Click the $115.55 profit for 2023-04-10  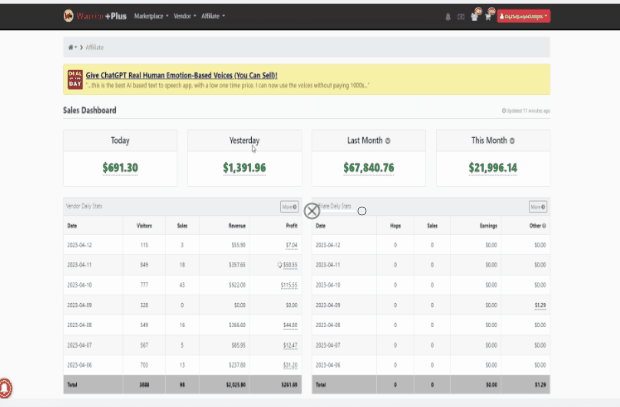[289, 284]
